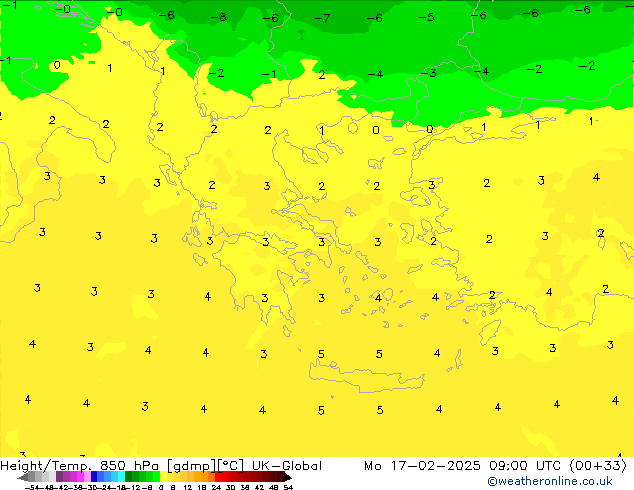Pick the magenta legend swatch near -36

coord(80,477)
